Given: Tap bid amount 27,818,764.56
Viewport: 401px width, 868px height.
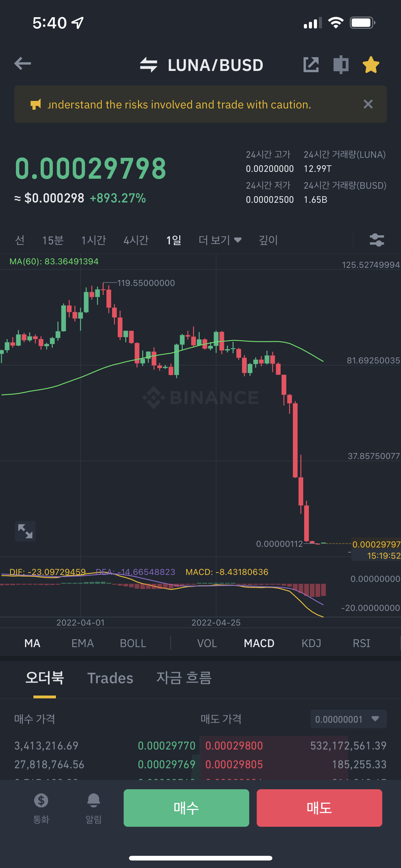Looking at the screenshot, I should coord(49,765).
